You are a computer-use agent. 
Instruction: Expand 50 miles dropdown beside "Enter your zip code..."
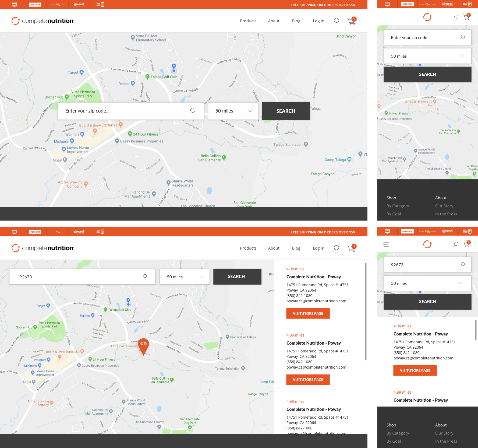pos(233,111)
